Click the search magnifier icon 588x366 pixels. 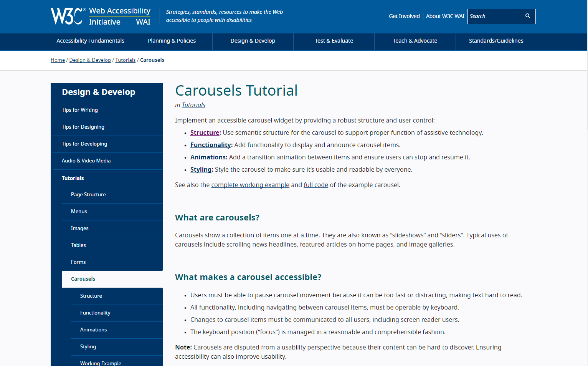point(528,16)
